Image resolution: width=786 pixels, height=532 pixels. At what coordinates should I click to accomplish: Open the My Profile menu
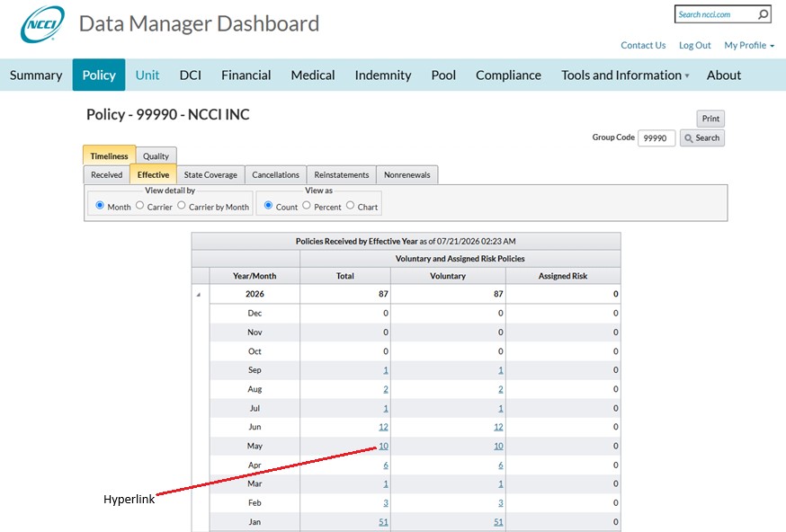(749, 45)
